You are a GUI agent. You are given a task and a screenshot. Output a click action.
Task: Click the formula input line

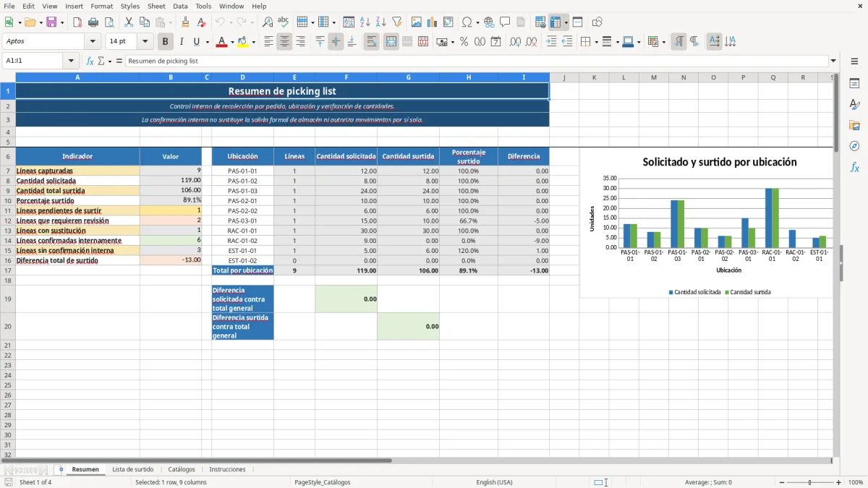pyautogui.click(x=477, y=61)
